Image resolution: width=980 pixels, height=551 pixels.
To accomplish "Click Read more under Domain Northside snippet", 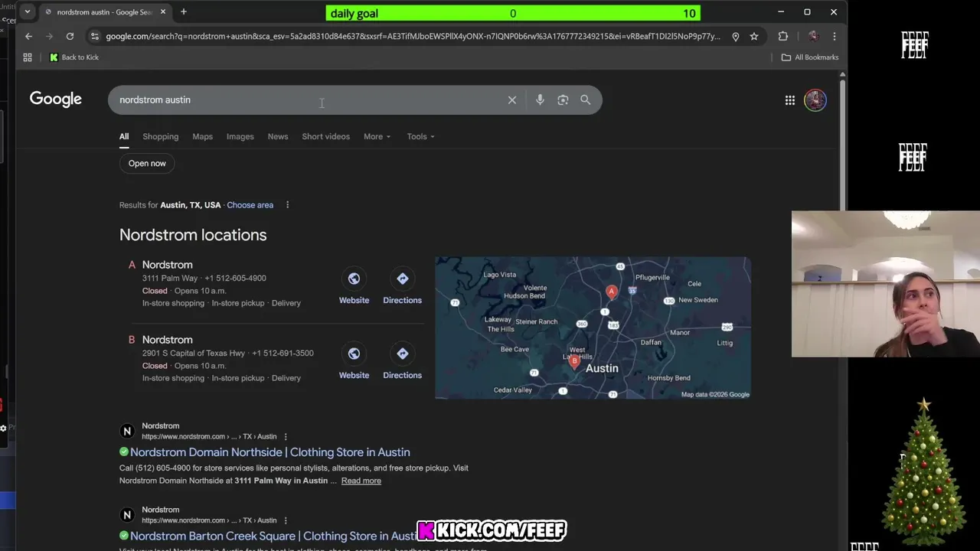I will pyautogui.click(x=361, y=481).
